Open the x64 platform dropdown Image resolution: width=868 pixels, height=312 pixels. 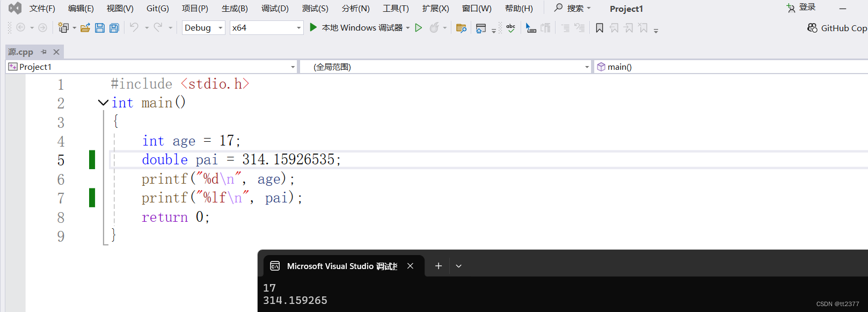coord(267,27)
